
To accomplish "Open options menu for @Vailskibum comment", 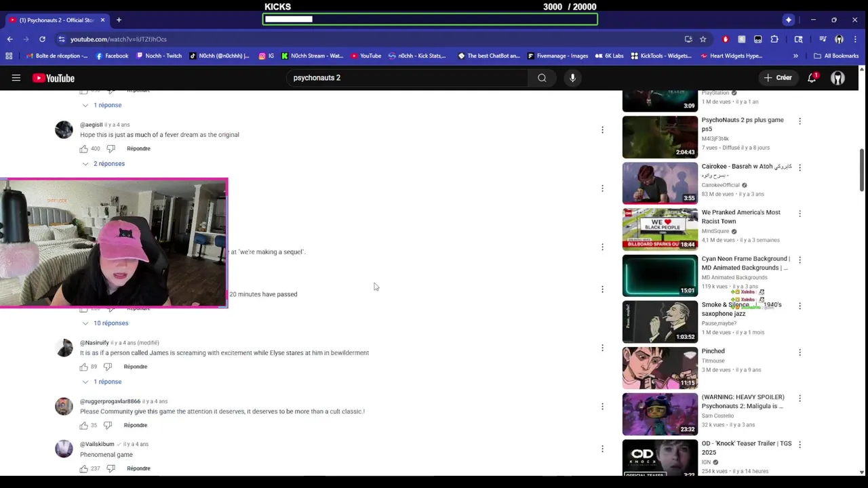I will [602, 449].
